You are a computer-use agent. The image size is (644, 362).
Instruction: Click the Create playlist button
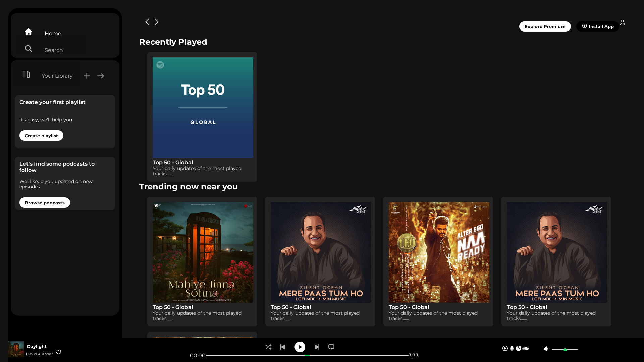(41, 136)
